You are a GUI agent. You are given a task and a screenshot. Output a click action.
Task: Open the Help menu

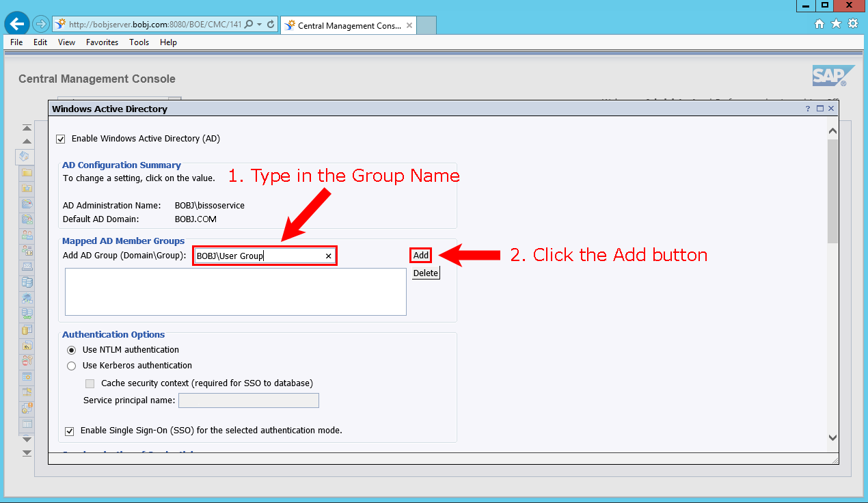pyautogui.click(x=168, y=42)
